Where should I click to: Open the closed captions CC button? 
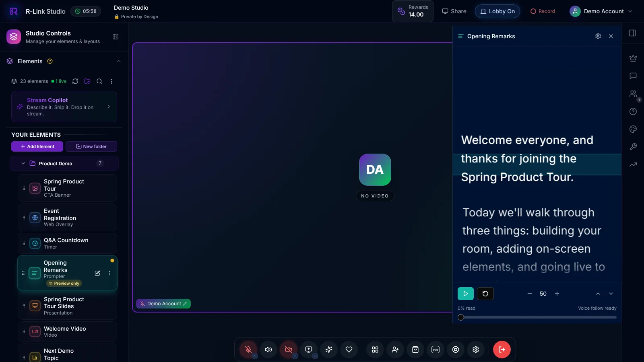(436, 350)
